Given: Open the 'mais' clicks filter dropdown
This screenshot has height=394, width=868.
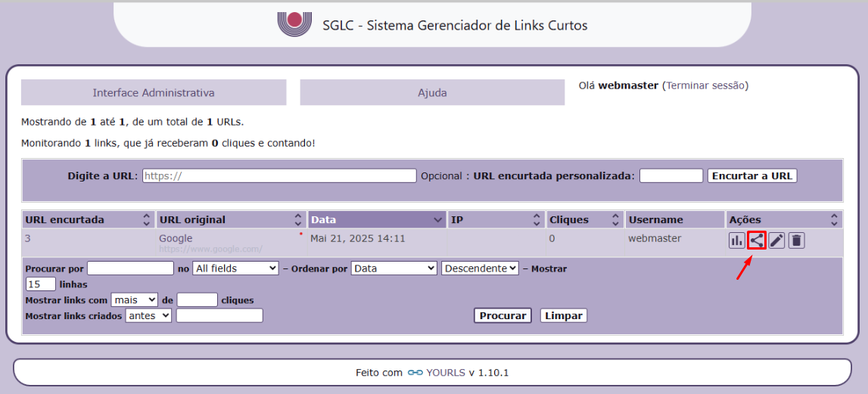Looking at the screenshot, I should pos(134,300).
